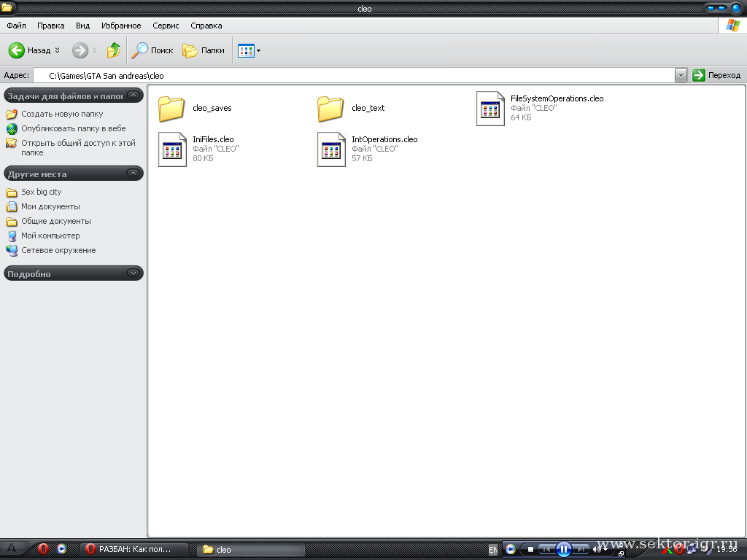Image resolution: width=747 pixels, height=560 pixels.
Task: Click the cleo_text folder name
Action: click(368, 108)
